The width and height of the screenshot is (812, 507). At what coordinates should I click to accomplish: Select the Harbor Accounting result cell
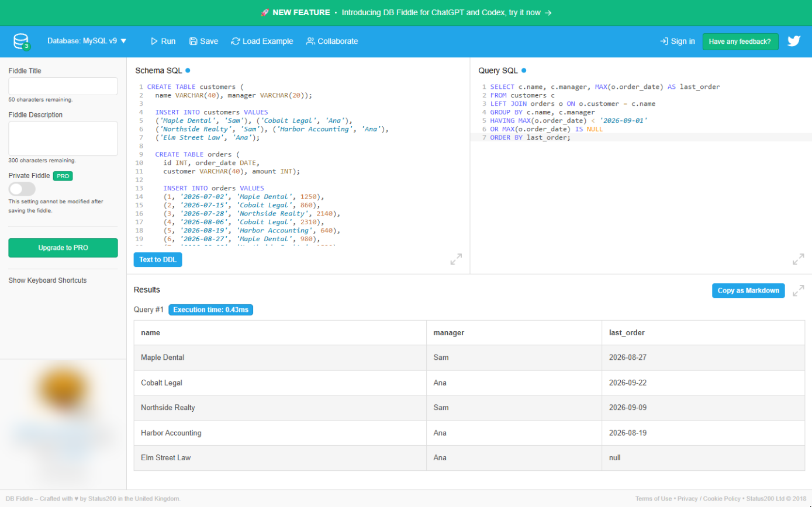pyautogui.click(x=280, y=433)
